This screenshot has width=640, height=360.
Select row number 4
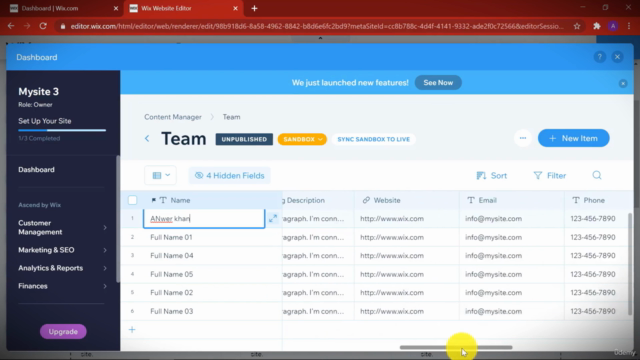pos(132,274)
